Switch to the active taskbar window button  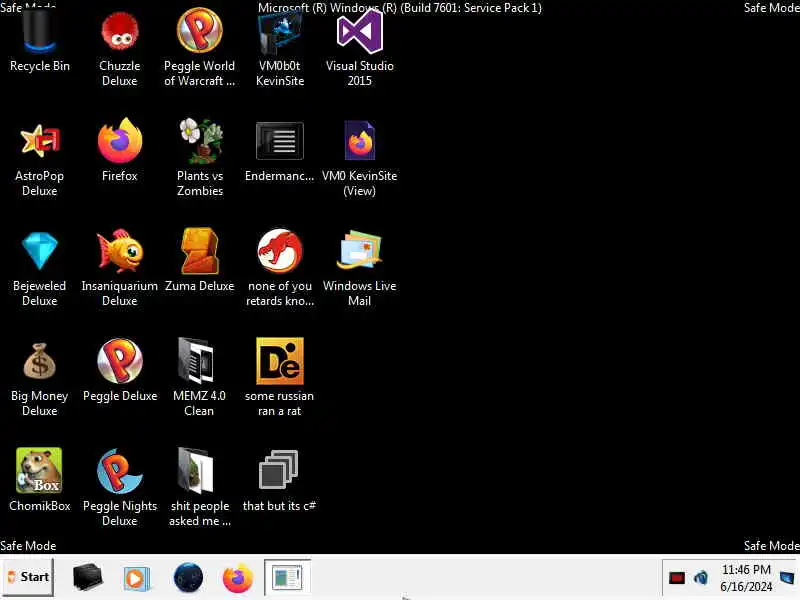(x=287, y=578)
